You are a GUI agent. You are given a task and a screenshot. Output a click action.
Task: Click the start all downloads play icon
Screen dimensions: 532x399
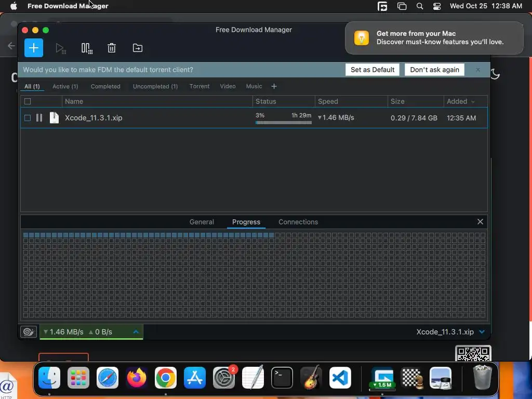[61, 48]
